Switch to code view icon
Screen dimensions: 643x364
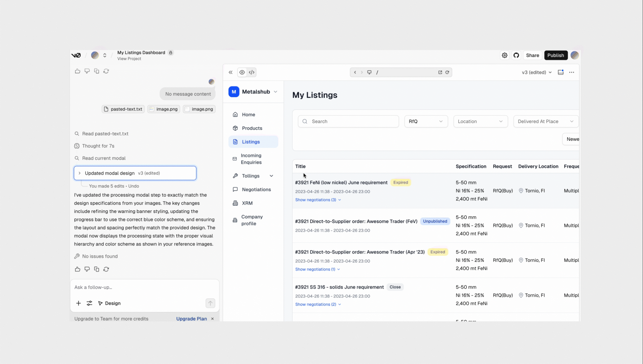252,72
